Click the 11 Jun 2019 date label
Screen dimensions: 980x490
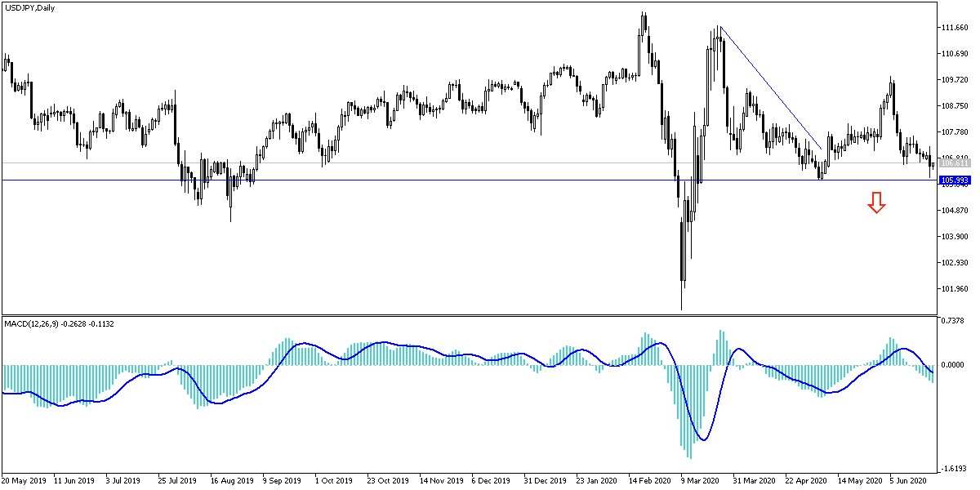coord(75,481)
